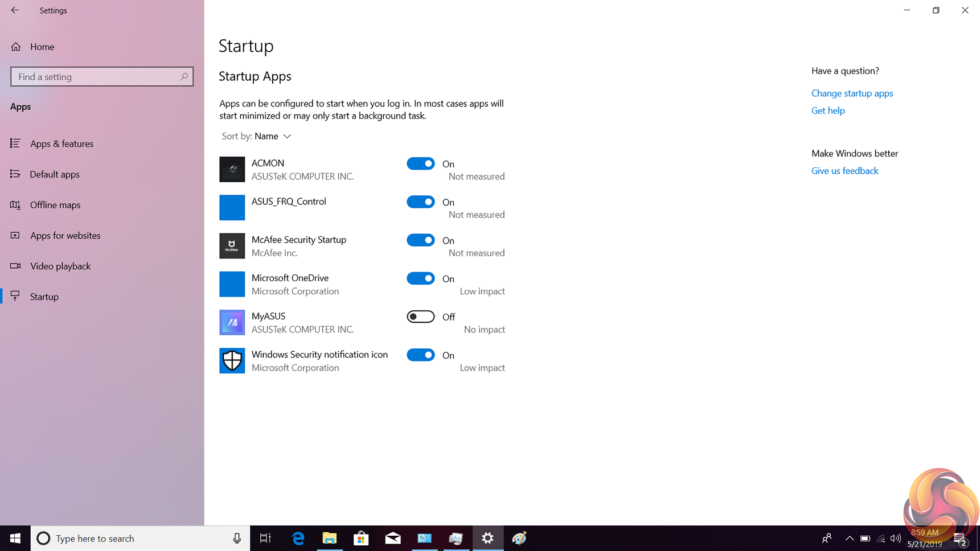This screenshot has height=551, width=980.
Task: Click the Settings gear taskbar icon
Action: [487, 538]
